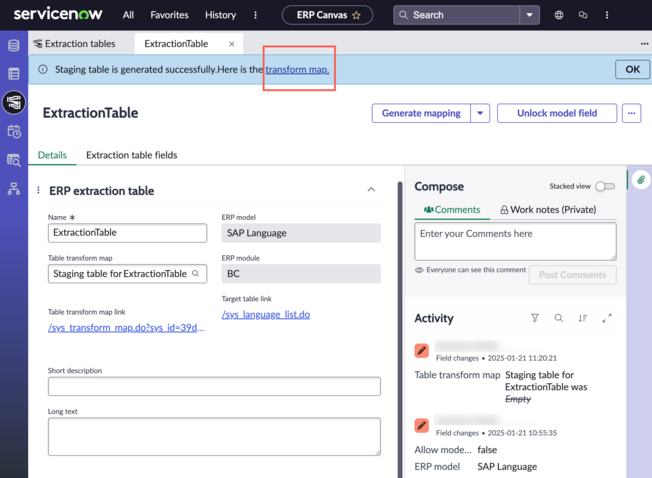
Task: Click the Generate mapping button
Action: [421, 113]
